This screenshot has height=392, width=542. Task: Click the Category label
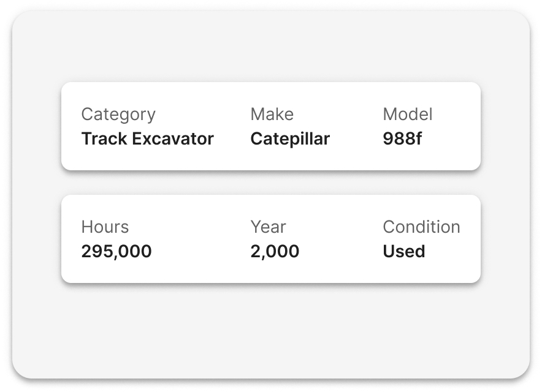[x=118, y=115]
